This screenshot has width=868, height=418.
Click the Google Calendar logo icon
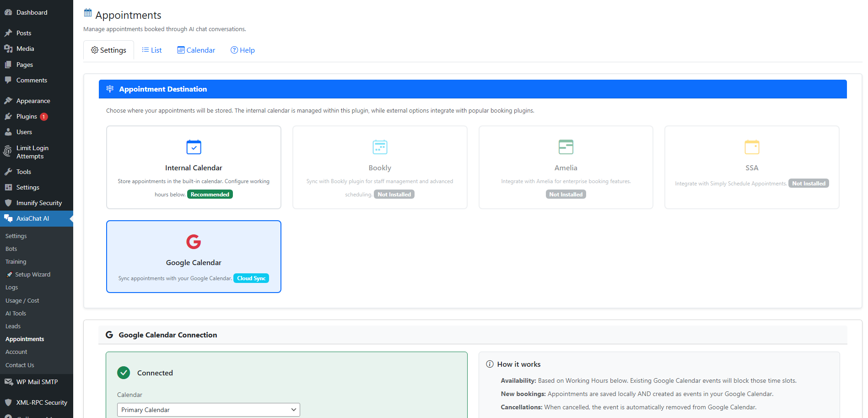[194, 242]
